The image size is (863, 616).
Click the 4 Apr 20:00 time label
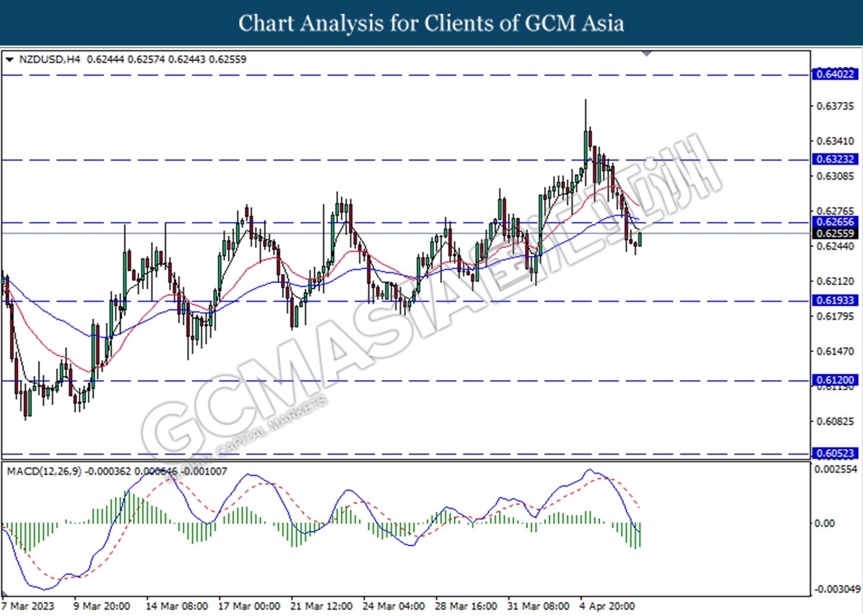[607, 606]
